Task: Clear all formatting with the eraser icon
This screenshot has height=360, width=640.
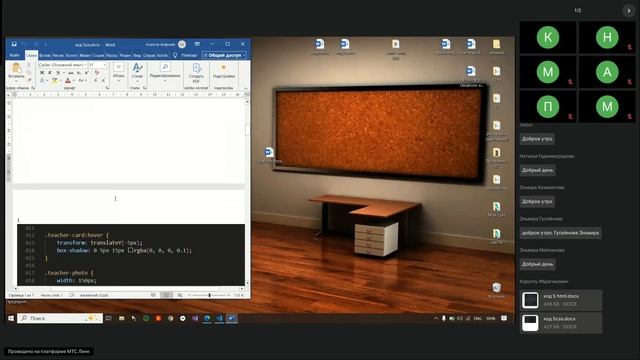Action: coord(97,72)
